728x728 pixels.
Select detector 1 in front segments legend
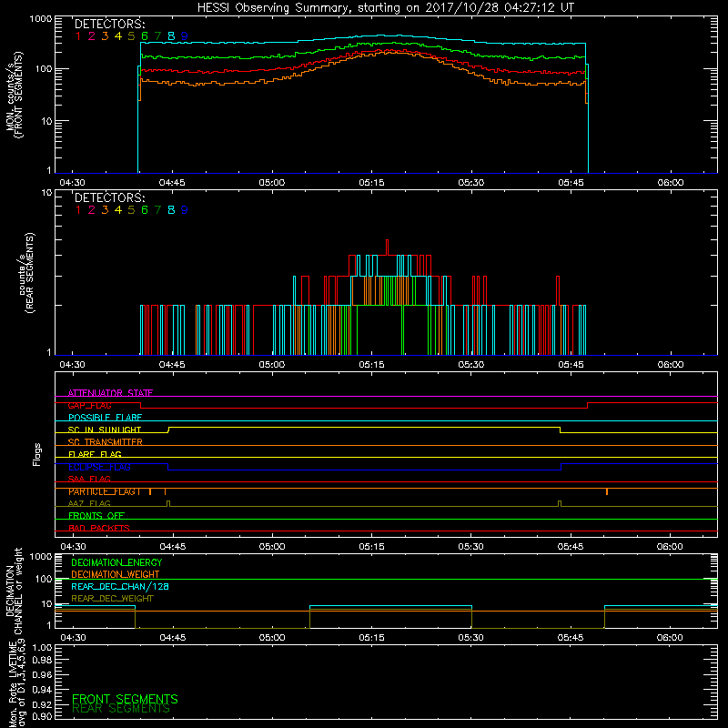point(78,36)
